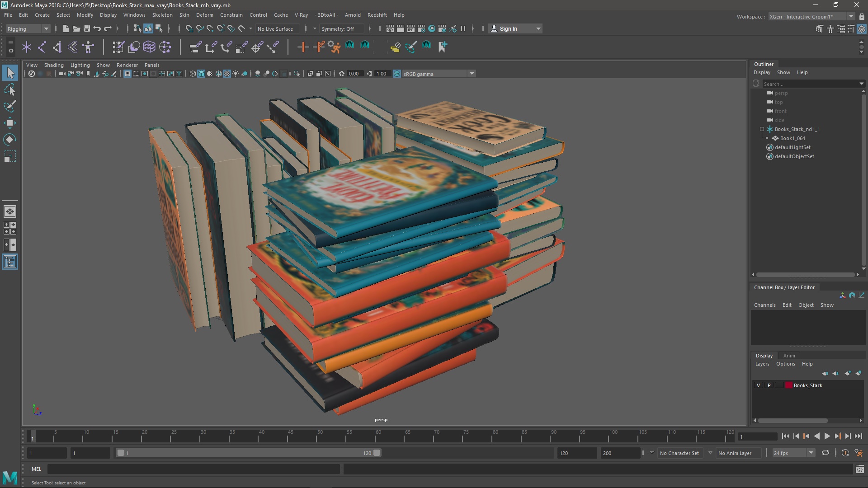Click the Parent Constraint shelf icon
This screenshot has height=488, width=868.
click(x=195, y=47)
